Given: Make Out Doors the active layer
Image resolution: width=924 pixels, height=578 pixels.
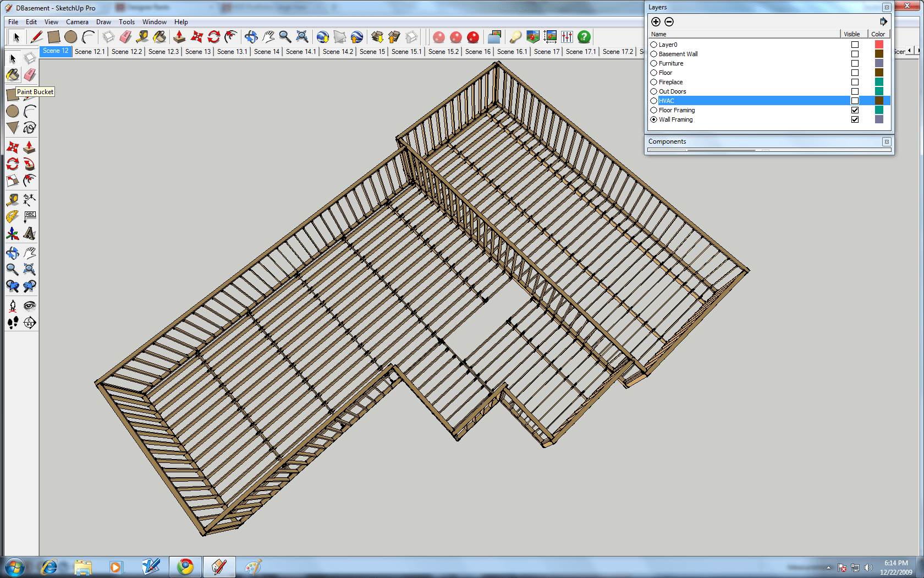Looking at the screenshot, I should point(654,91).
